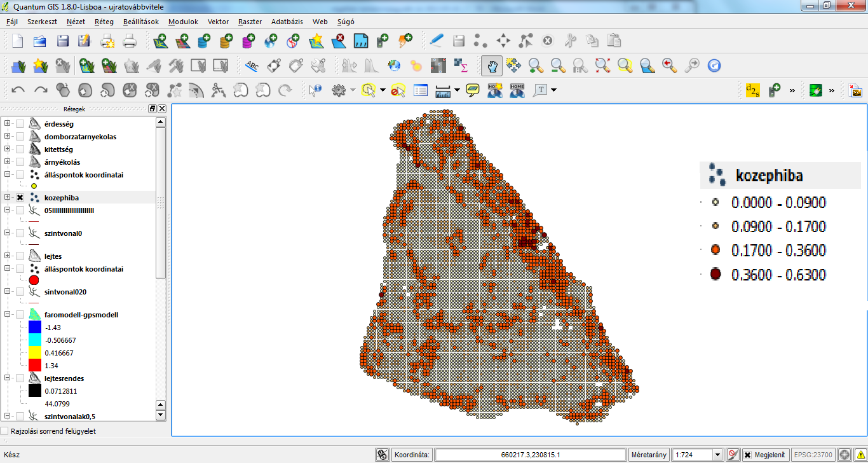Image resolution: width=868 pixels, height=463 pixels.
Task: Select the Pan Map hand tool
Action: 491,65
